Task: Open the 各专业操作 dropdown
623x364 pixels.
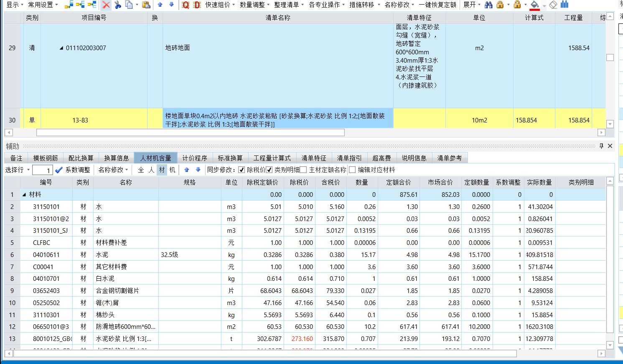Action: (327, 5)
